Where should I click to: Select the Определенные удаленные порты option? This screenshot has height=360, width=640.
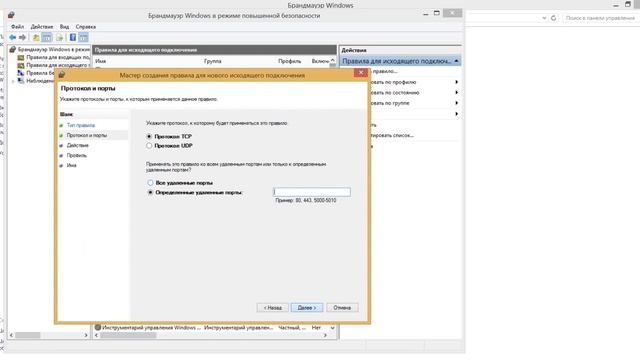click(150, 192)
